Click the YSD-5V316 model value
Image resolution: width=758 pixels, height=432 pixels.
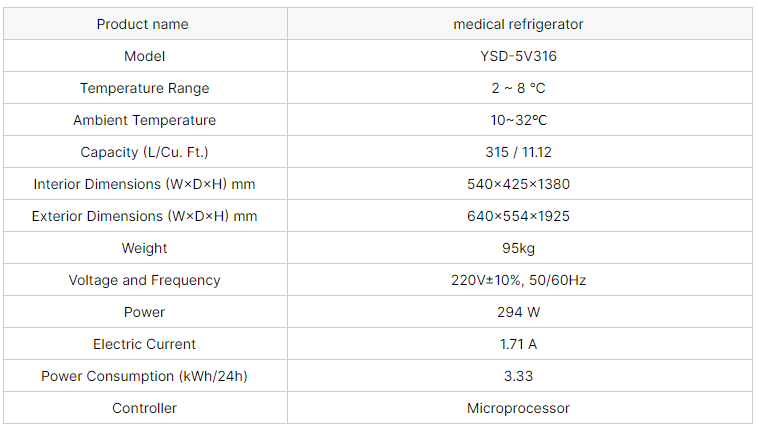point(518,56)
